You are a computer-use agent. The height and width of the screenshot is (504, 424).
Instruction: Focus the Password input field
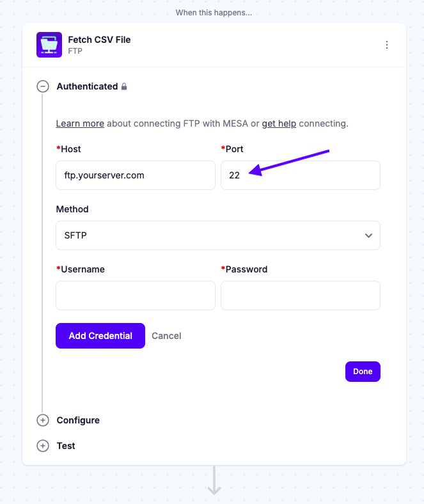pos(301,295)
